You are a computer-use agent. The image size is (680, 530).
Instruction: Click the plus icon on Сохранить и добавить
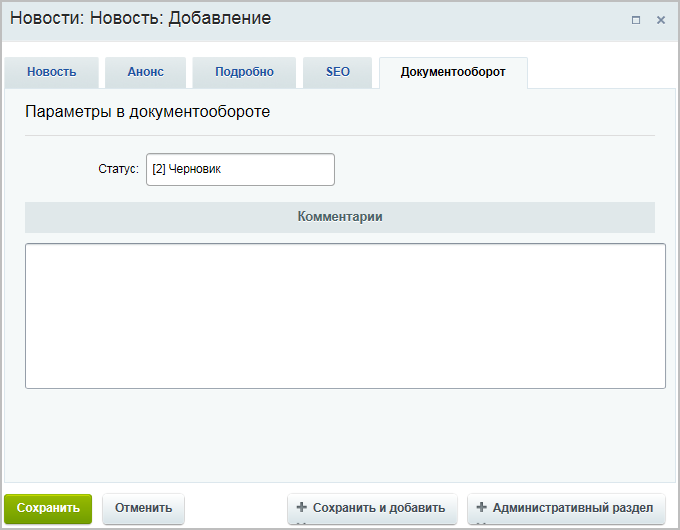pos(301,507)
